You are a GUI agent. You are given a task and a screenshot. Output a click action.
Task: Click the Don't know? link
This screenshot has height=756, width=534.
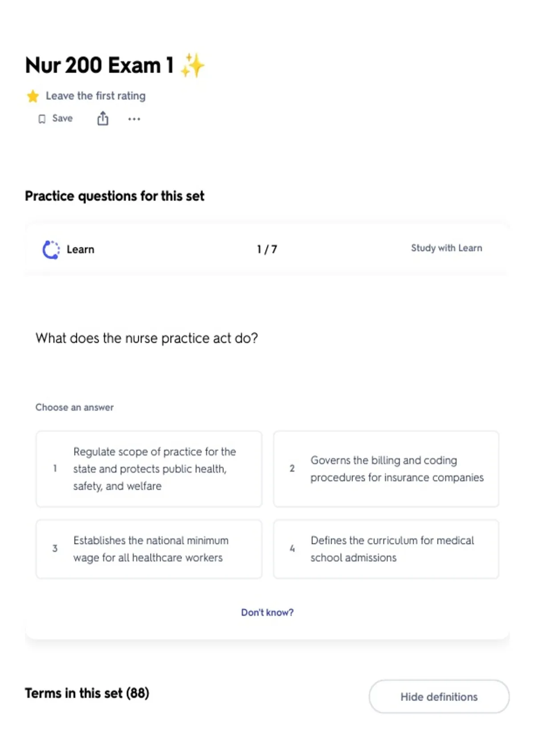tap(267, 612)
